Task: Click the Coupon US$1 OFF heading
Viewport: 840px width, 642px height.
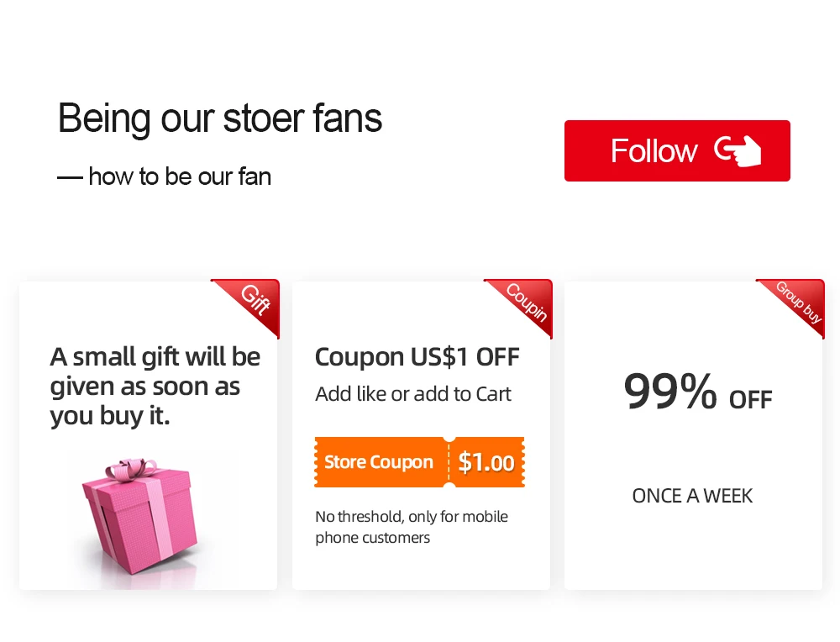Action: [417, 357]
